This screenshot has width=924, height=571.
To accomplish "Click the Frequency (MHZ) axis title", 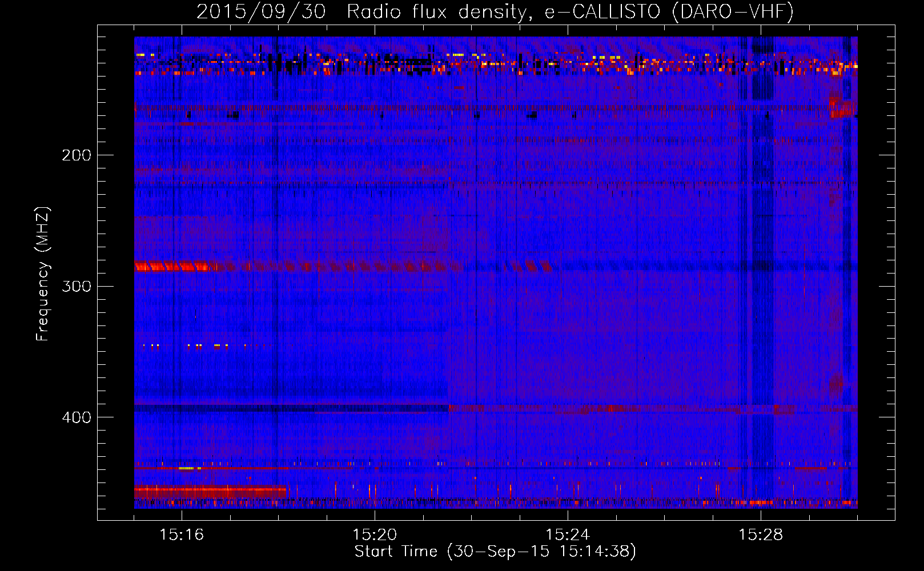I will pyautogui.click(x=43, y=274).
